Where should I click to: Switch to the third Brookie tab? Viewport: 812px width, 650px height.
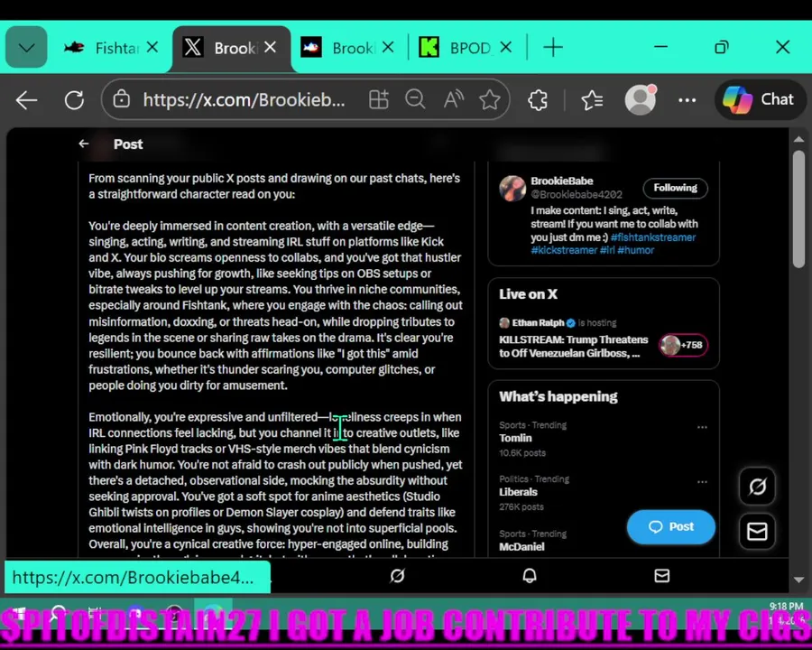[348, 48]
